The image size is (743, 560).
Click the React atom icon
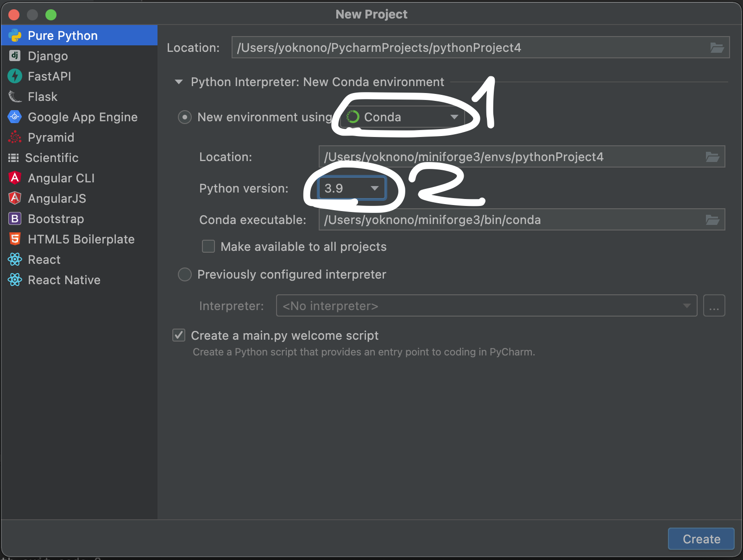point(15,260)
